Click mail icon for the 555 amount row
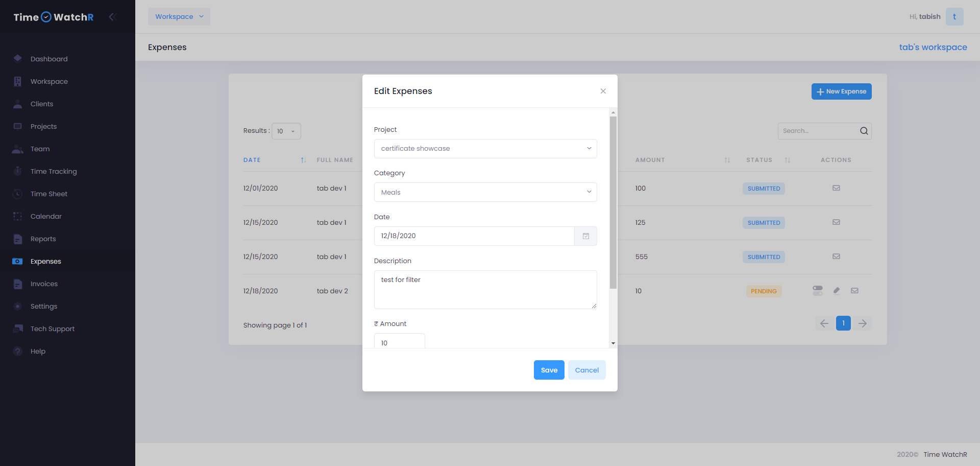Viewport: 980px width, 466px height. [x=836, y=257]
